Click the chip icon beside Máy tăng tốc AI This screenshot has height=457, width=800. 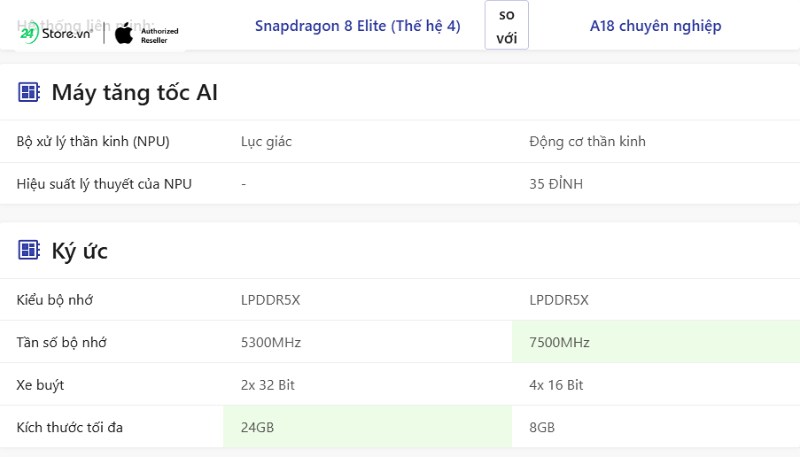click(29, 92)
